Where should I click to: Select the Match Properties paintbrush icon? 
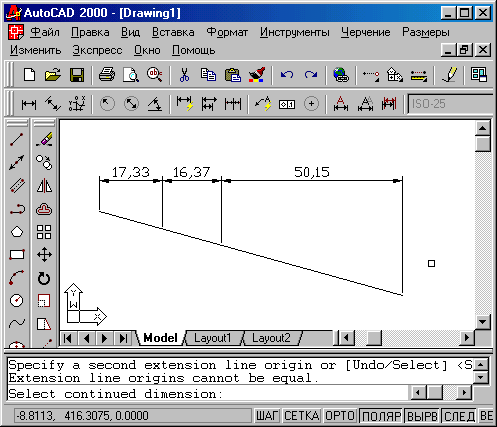pyautogui.click(x=257, y=75)
